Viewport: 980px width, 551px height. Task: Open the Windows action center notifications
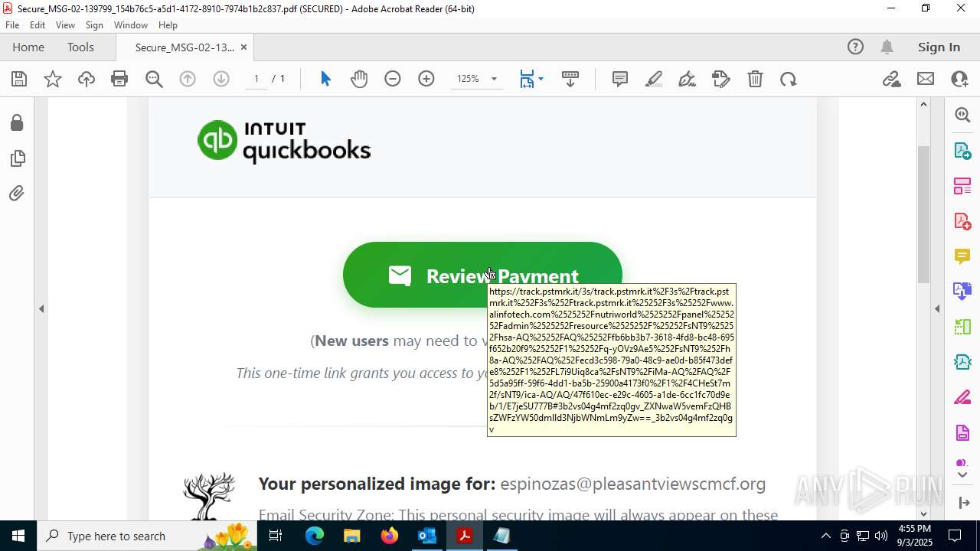[x=955, y=536]
